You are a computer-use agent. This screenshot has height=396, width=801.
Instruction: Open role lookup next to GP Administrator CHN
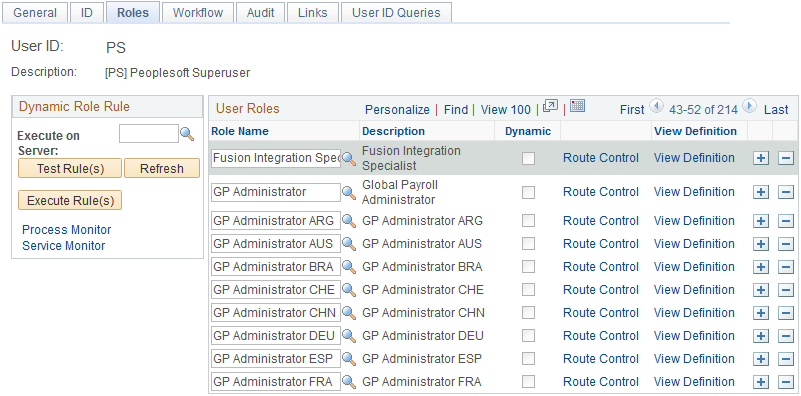(x=349, y=313)
